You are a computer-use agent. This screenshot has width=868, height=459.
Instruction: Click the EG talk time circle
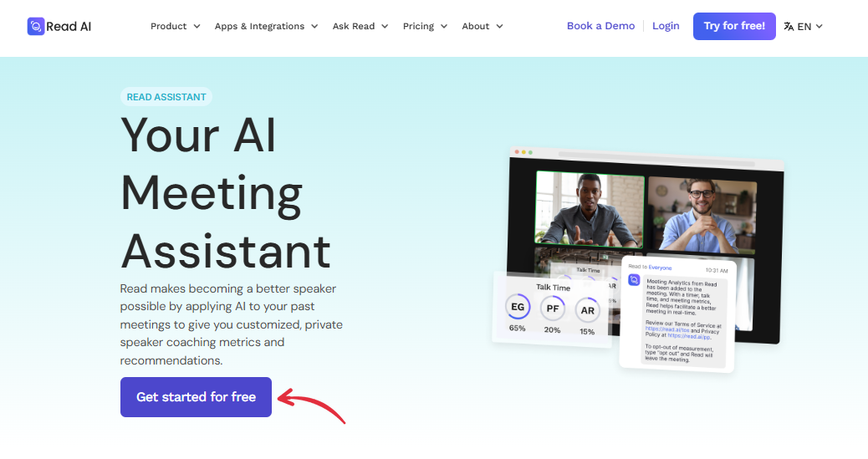coord(518,307)
